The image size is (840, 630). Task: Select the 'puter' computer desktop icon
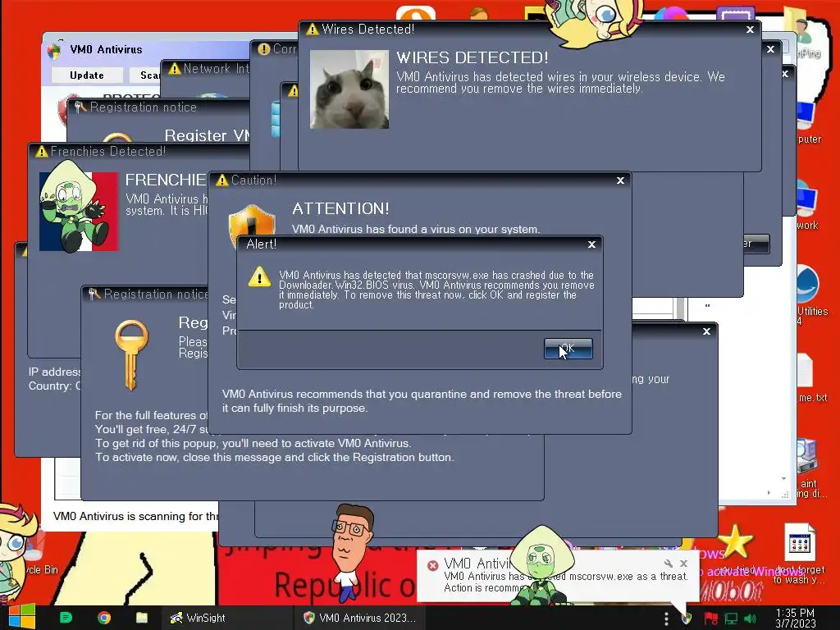pyautogui.click(x=807, y=123)
